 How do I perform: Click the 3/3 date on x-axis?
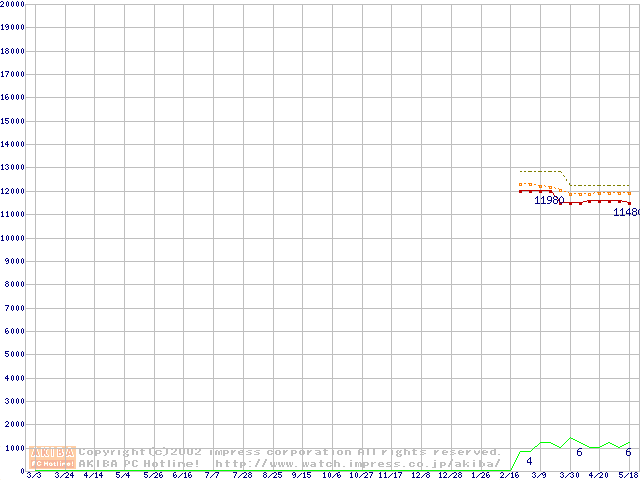pos(33,476)
